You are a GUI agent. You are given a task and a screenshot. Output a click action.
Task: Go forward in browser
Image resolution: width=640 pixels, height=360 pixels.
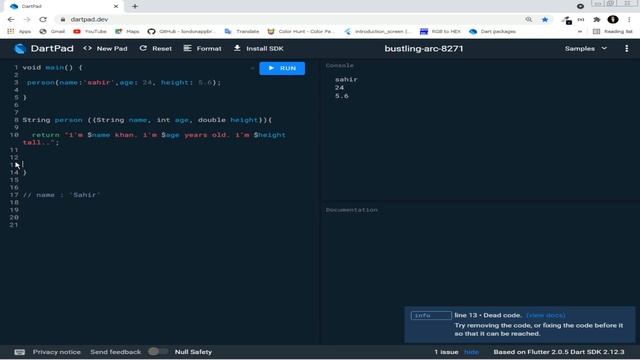(27, 19)
